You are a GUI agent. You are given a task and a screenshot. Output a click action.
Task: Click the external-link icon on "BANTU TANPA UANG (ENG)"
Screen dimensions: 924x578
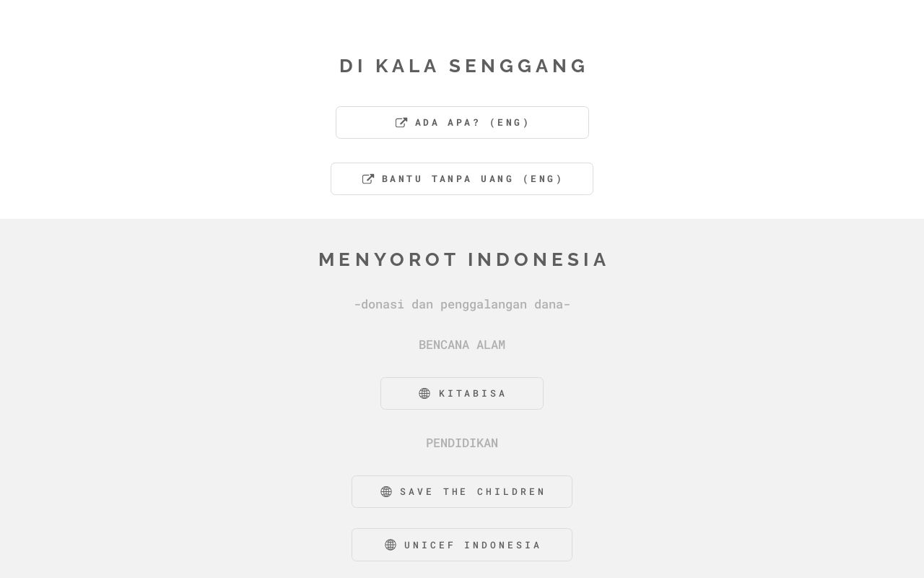368,178
